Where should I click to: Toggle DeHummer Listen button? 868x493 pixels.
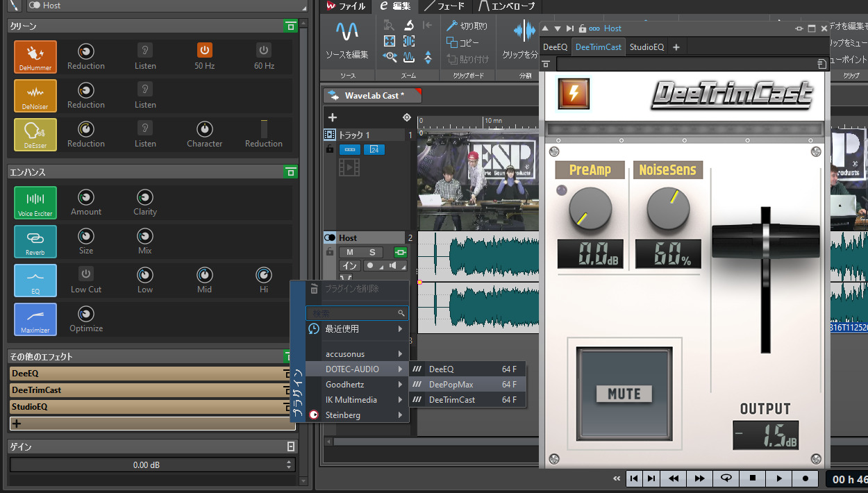point(145,50)
